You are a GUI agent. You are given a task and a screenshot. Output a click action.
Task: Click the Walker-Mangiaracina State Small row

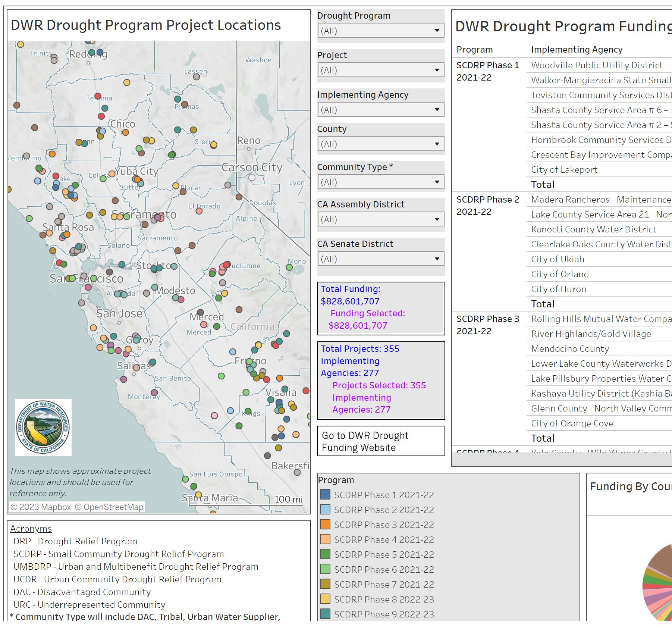pos(599,80)
